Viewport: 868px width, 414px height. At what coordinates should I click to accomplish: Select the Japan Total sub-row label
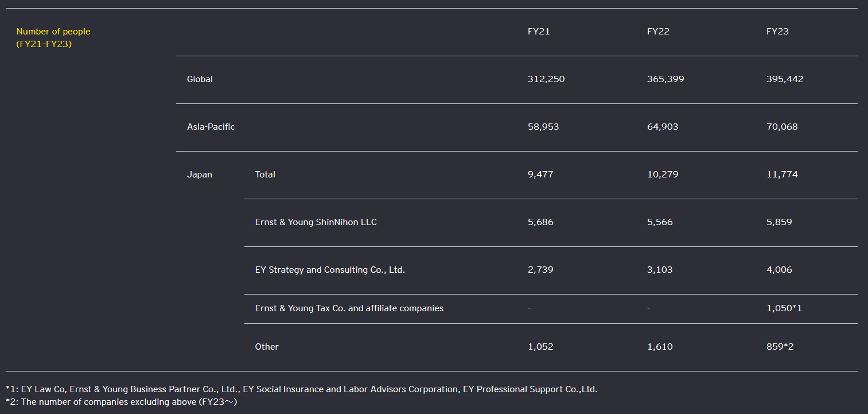[x=265, y=175]
